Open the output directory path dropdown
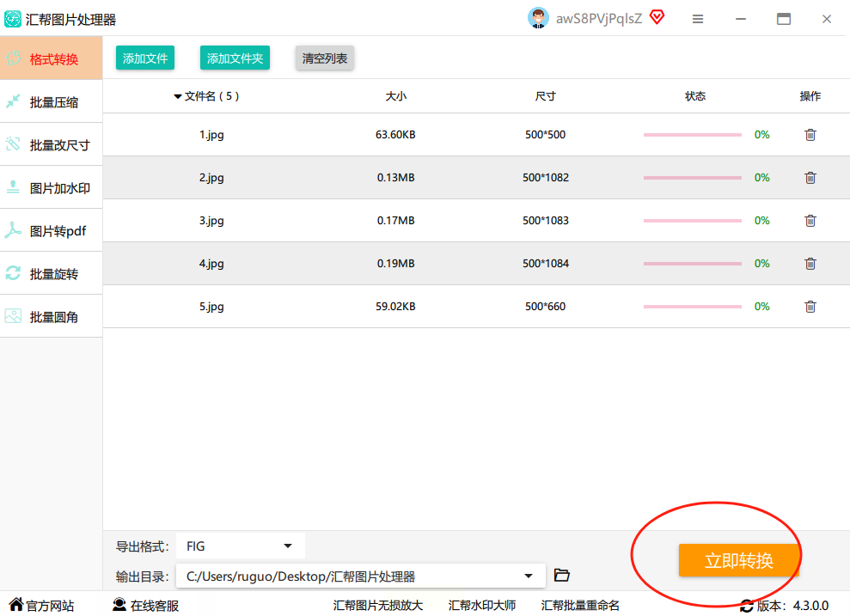850x616 pixels. (x=528, y=576)
